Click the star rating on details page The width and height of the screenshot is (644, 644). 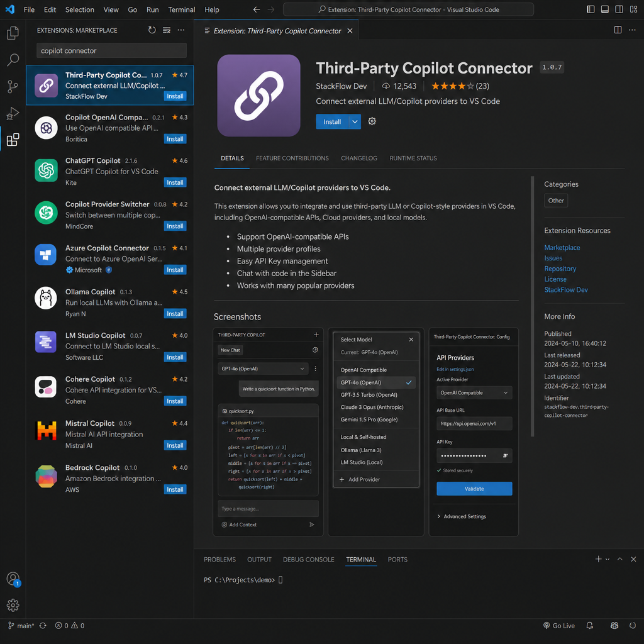point(452,86)
